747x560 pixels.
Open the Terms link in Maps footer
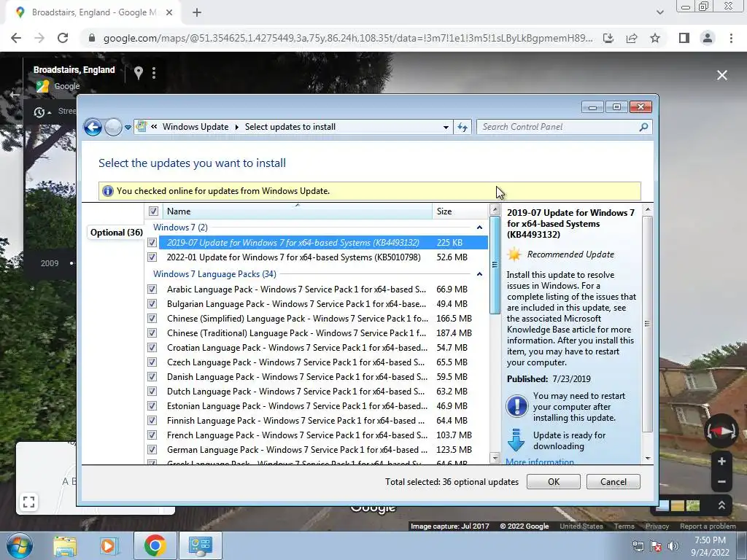pos(624,526)
